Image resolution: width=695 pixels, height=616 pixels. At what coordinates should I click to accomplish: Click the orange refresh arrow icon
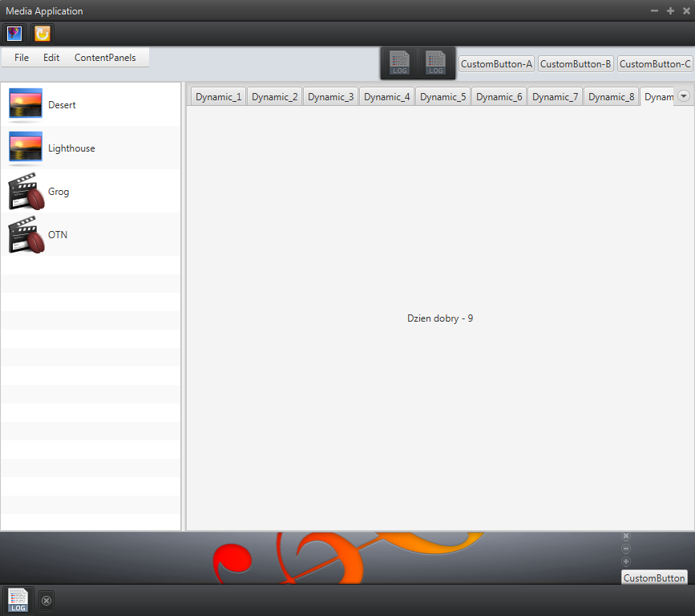[x=42, y=34]
